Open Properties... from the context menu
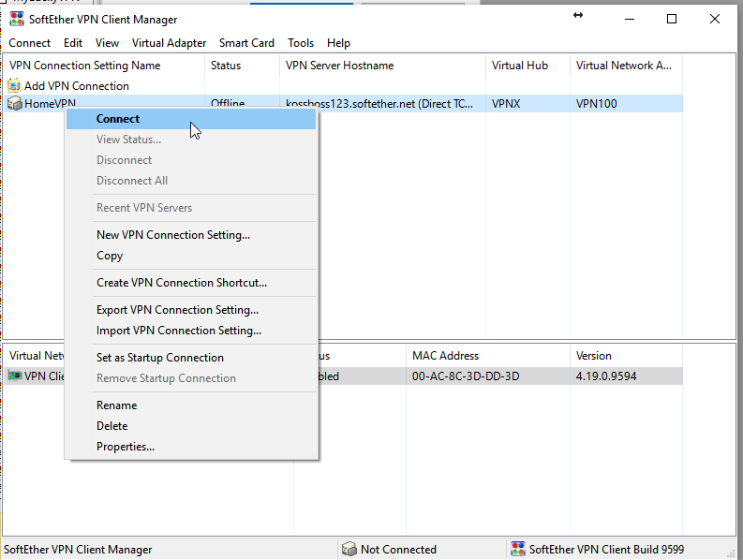 tap(191, 447)
